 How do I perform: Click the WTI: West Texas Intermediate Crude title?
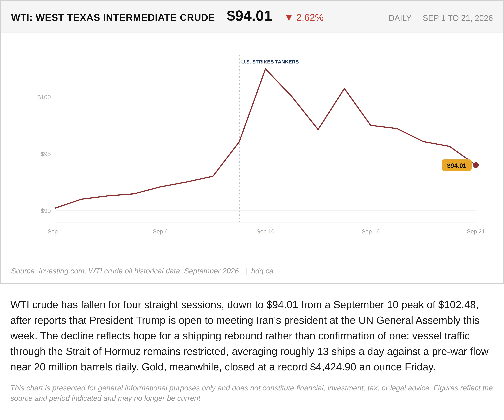click(113, 18)
